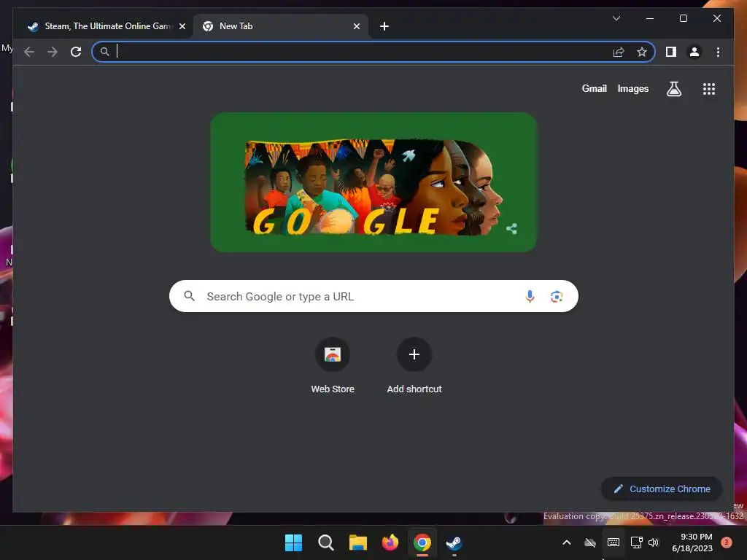Image resolution: width=747 pixels, height=560 pixels.
Task: Open the clock showing 9:30 PM
Action: point(692,542)
